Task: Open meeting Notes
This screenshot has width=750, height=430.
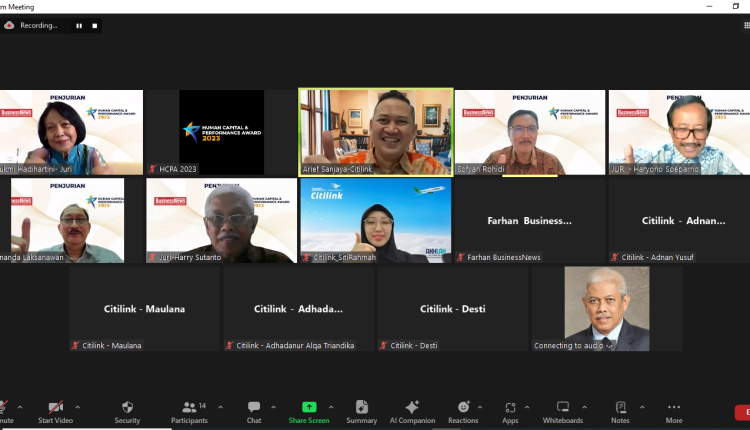Action: (x=620, y=411)
